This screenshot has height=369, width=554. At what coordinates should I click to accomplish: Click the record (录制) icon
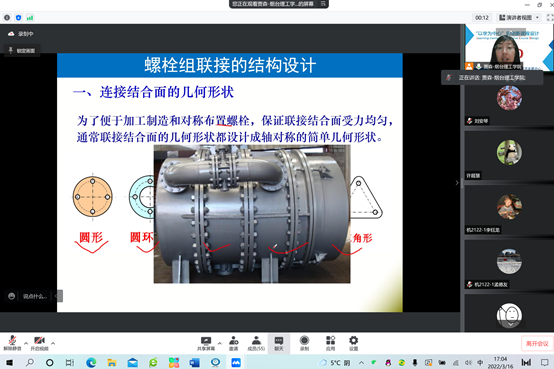pos(304,343)
